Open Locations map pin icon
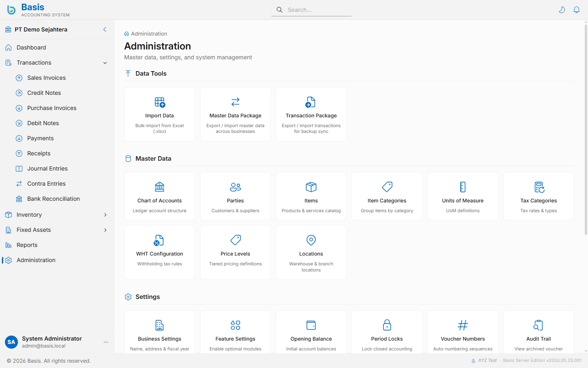This screenshot has width=588, height=368. (311, 240)
